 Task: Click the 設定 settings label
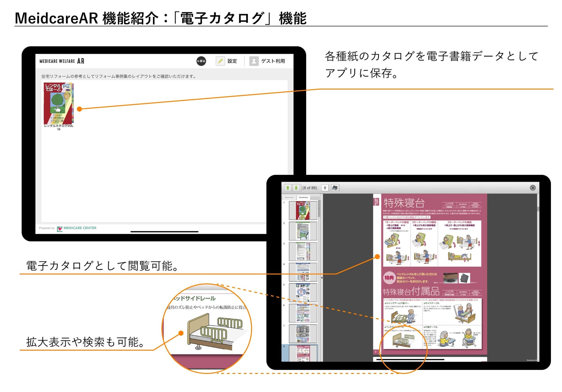click(232, 61)
